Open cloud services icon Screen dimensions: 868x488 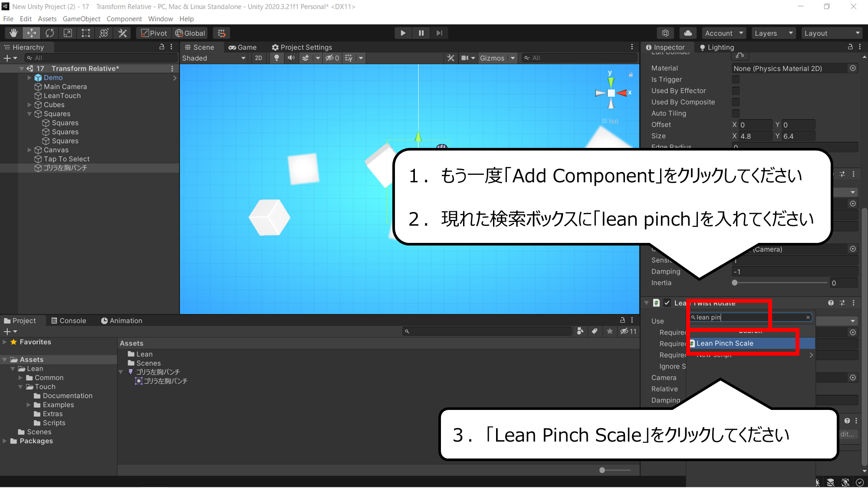(688, 33)
